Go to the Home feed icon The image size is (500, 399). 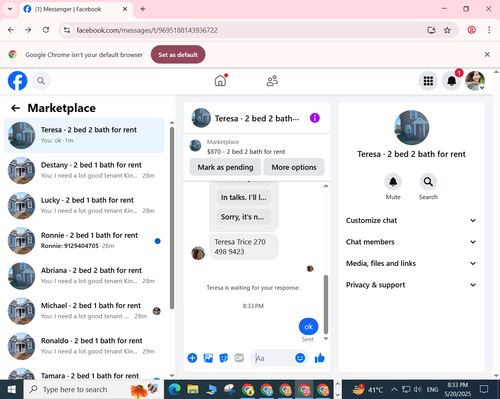click(220, 81)
